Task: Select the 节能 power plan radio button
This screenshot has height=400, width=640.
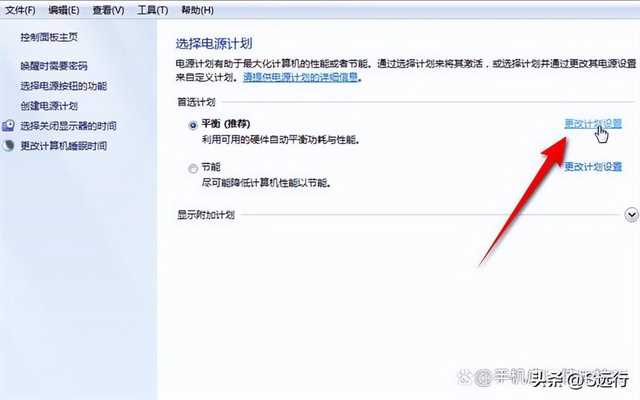Action: (x=193, y=169)
